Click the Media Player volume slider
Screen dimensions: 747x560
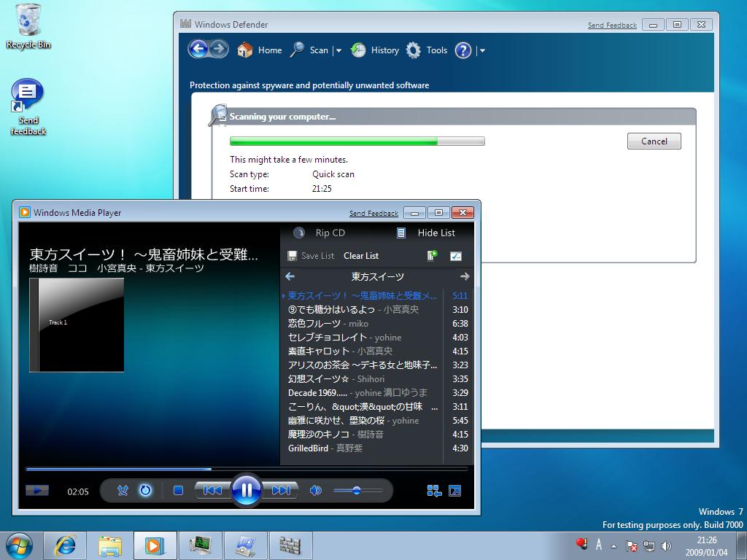pyautogui.click(x=357, y=491)
